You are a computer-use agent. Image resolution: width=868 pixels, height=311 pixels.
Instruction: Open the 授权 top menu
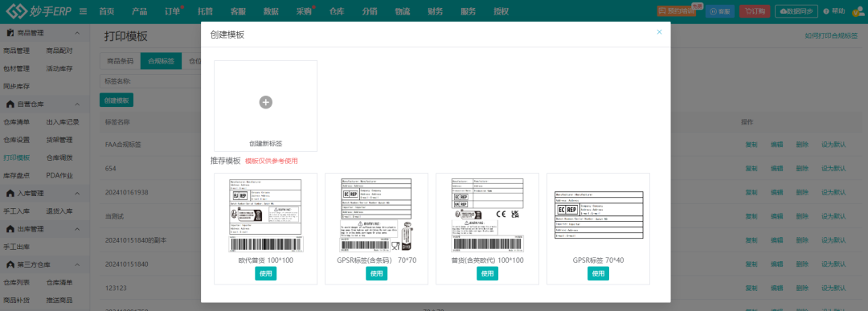[x=501, y=11]
